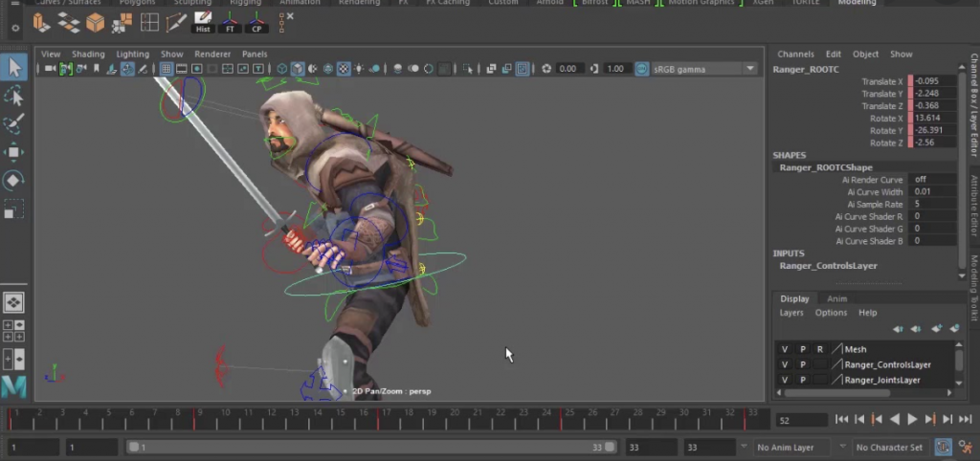The width and height of the screenshot is (980, 461).
Task: Click the Bridge shelf icon
Action: click(68, 23)
